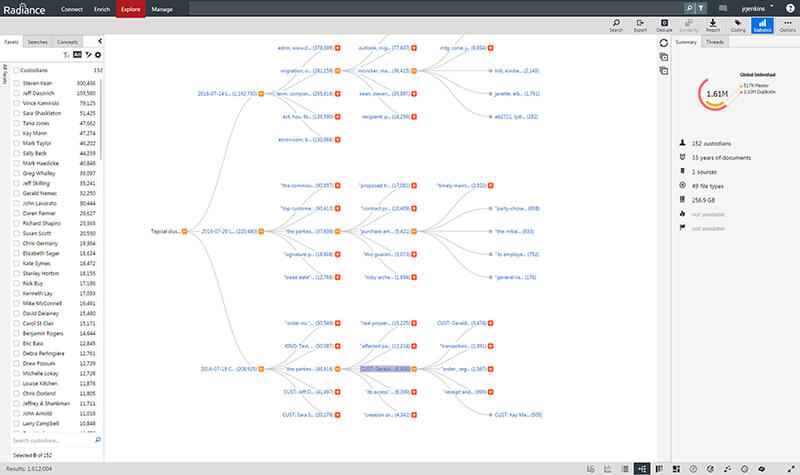Viewport: 800px width, 475px height.
Task: Open the jrjenkins user dropdown
Action: pos(757,8)
